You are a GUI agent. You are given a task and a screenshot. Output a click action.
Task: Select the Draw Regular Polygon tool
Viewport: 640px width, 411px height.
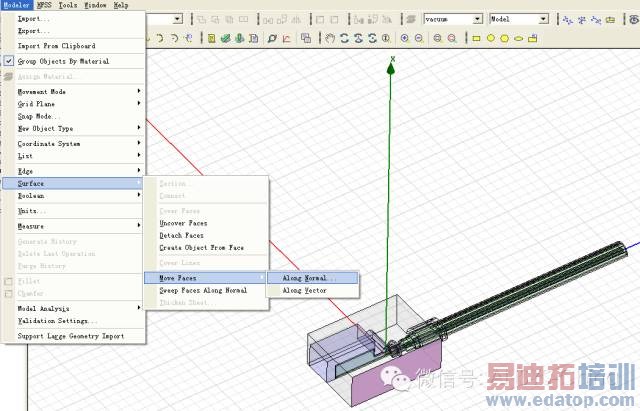(504, 38)
